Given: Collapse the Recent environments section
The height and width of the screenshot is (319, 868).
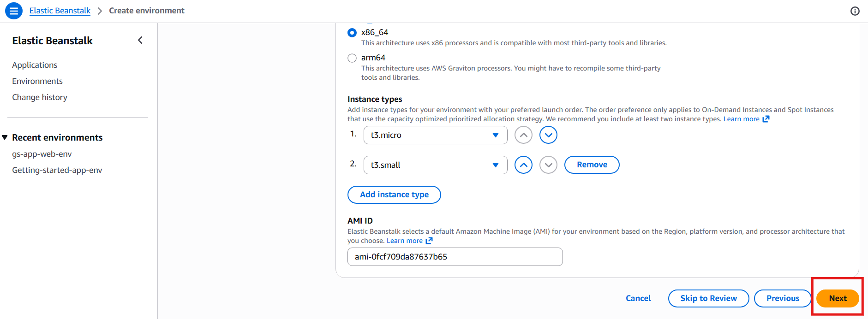Looking at the screenshot, I should point(5,137).
